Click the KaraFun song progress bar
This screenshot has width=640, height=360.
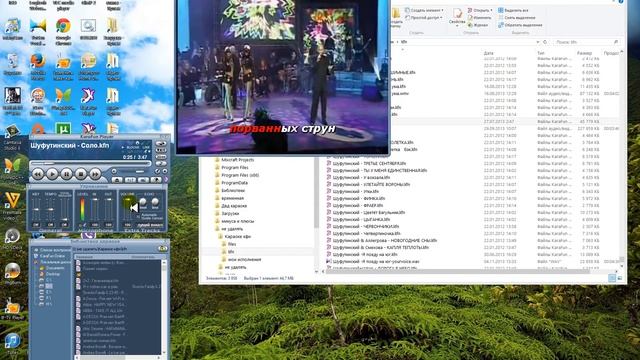[x=90, y=164]
